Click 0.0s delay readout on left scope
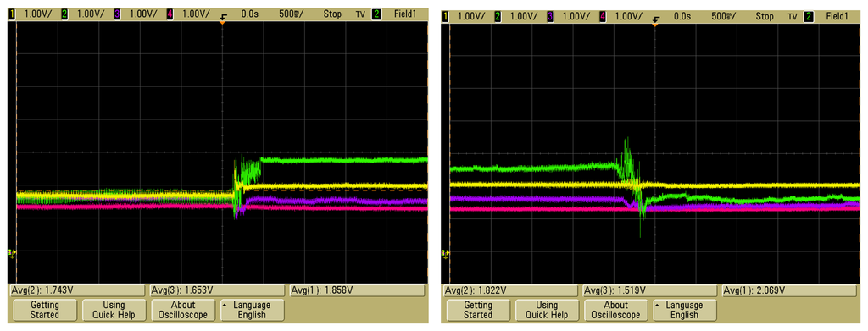 click(x=250, y=14)
